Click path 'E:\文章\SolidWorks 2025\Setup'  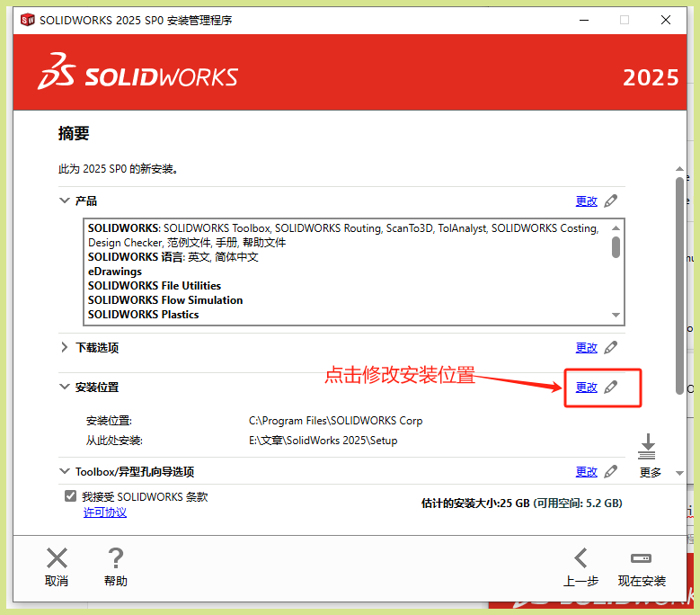click(x=323, y=441)
